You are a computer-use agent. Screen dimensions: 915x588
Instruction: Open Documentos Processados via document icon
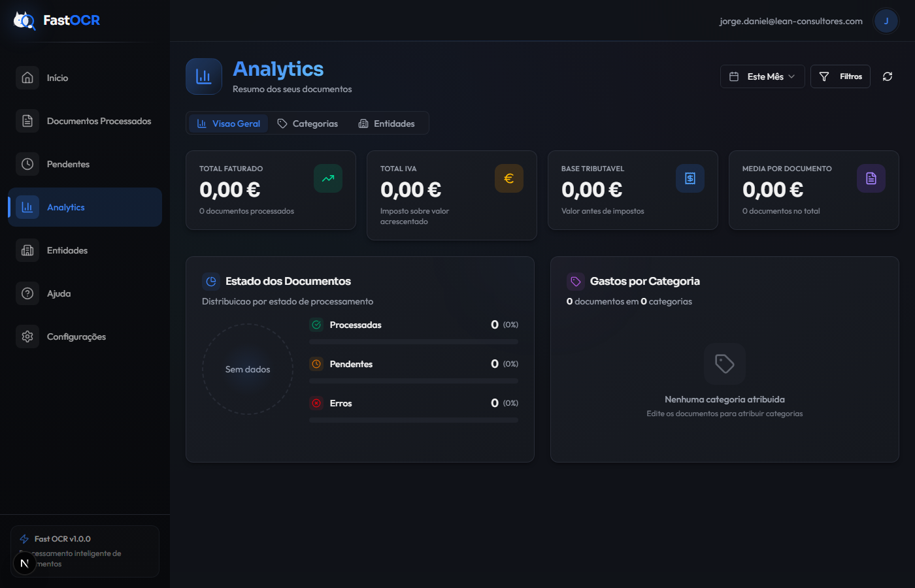pyautogui.click(x=27, y=120)
